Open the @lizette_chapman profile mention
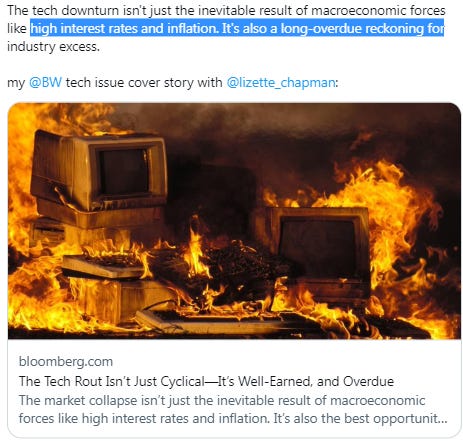 click(281, 83)
